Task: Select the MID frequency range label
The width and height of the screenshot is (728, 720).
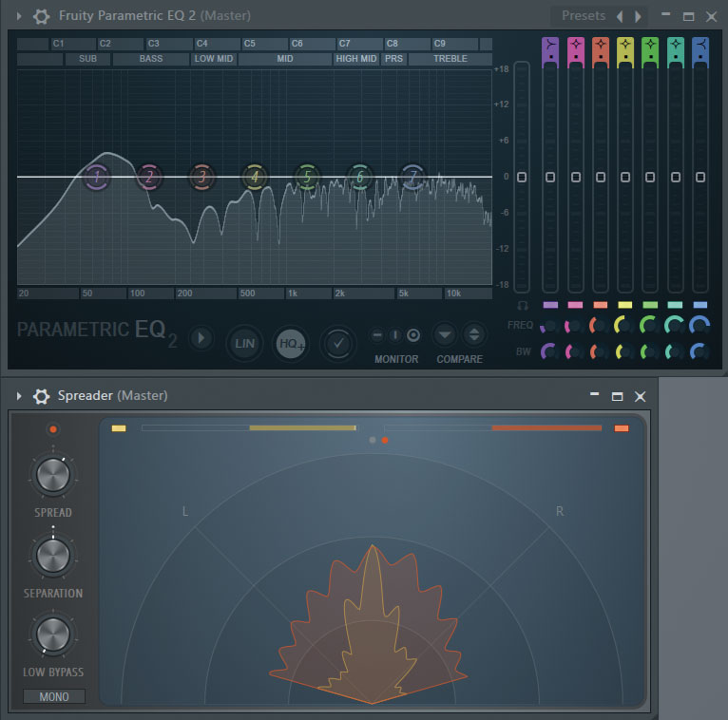Action: [285, 59]
